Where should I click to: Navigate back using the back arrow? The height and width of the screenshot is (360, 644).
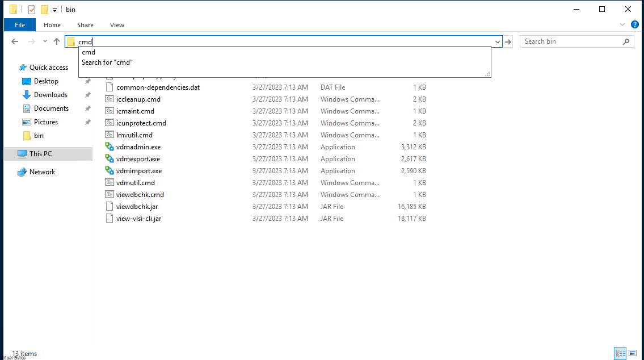point(15,41)
